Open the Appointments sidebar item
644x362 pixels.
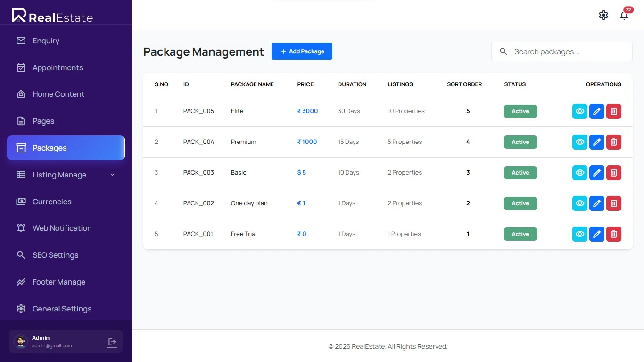(58, 67)
